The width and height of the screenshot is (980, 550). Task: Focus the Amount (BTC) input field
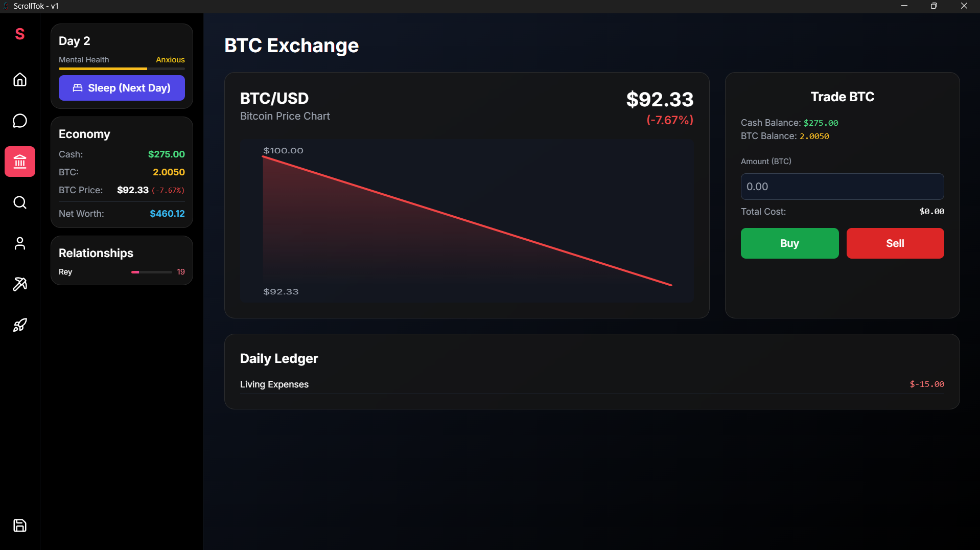(842, 187)
